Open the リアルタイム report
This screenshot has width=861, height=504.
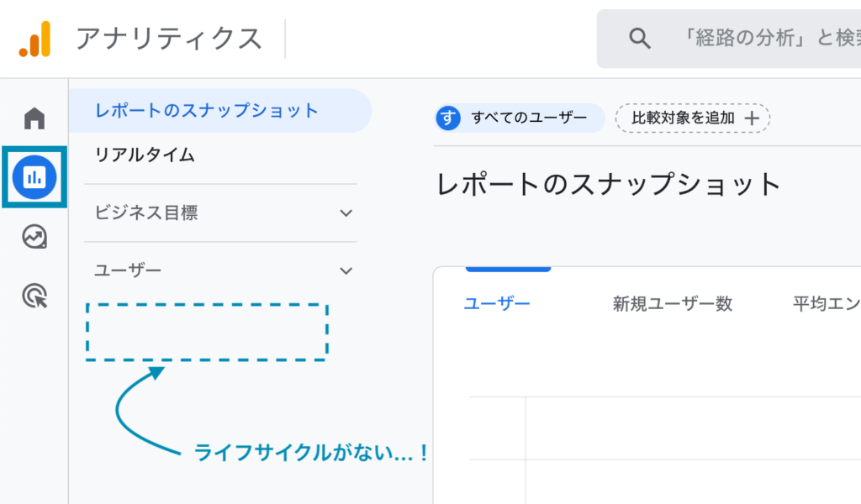(145, 155)
